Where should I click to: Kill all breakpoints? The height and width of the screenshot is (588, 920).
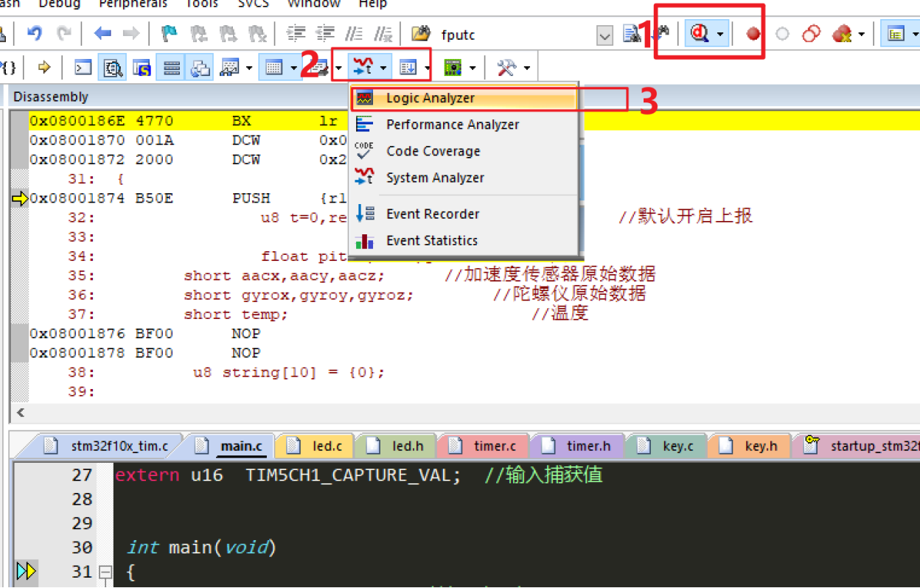click(x=841, y=34)
